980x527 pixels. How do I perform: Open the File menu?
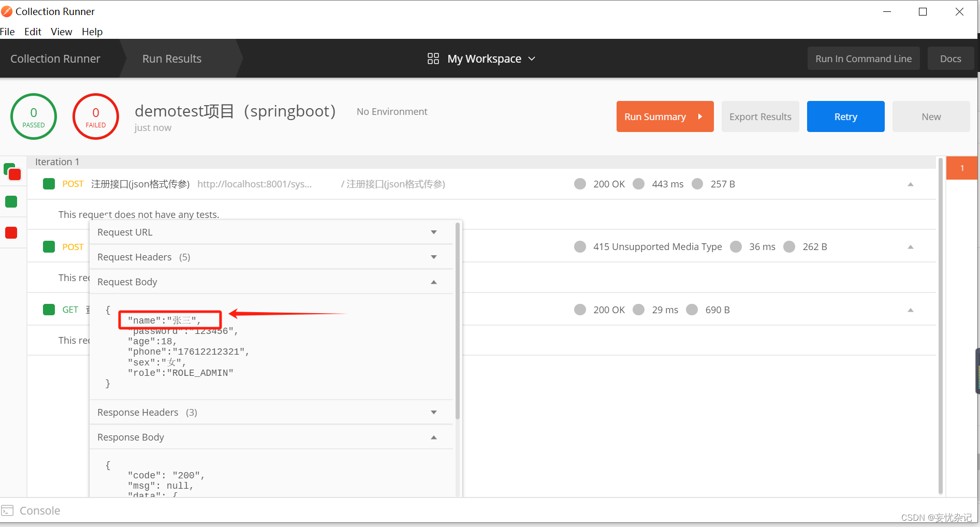pos(7,32)
